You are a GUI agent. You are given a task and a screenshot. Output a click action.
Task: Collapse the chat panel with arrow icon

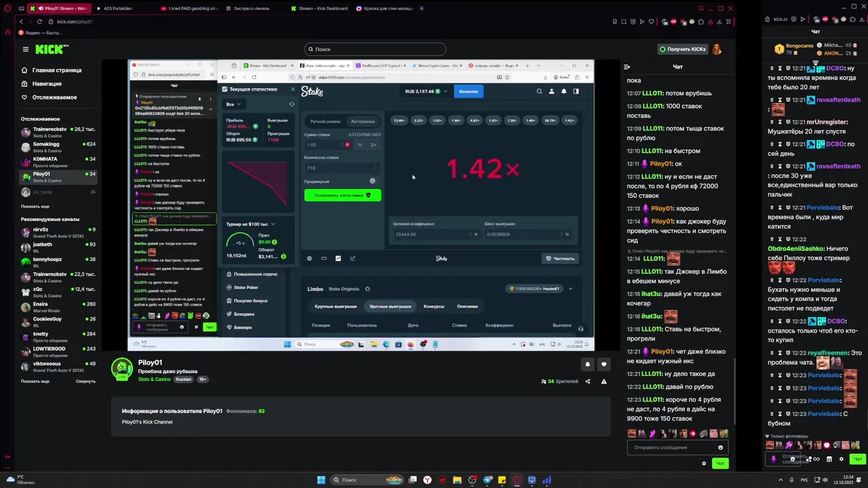(x=627, y=66)
